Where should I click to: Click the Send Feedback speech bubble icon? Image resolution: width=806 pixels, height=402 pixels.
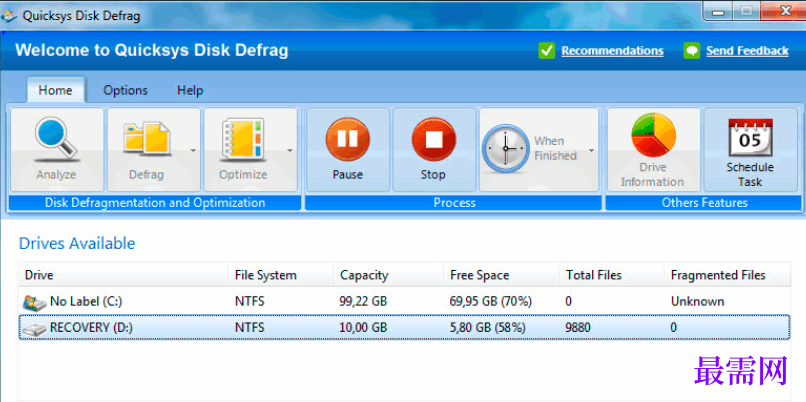tap(692, 50)
